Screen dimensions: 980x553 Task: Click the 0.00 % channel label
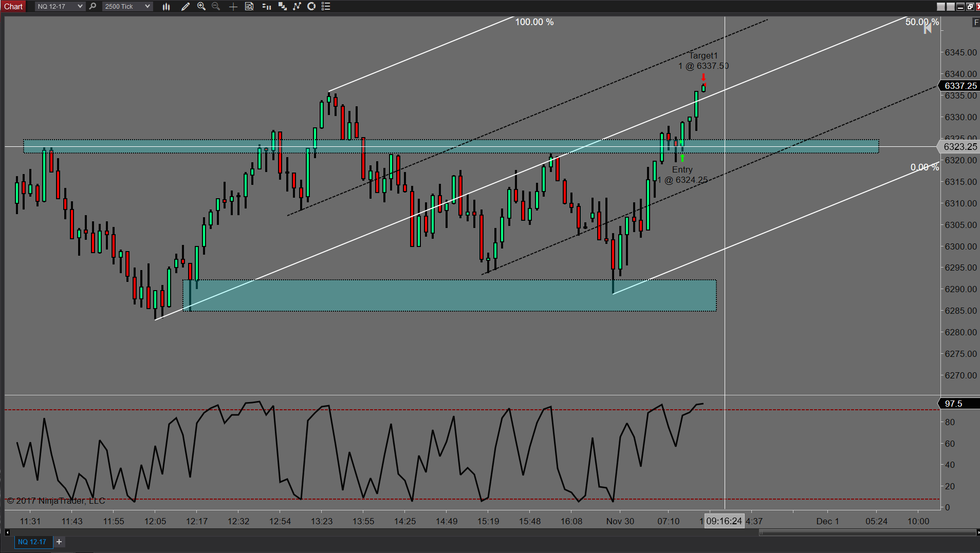point(924,167)
